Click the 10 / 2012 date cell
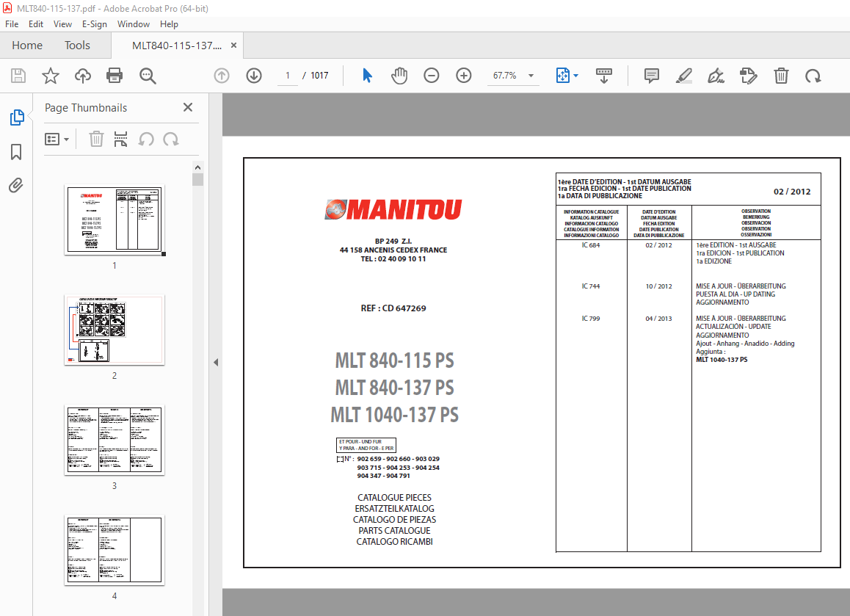 pos(658,286)
